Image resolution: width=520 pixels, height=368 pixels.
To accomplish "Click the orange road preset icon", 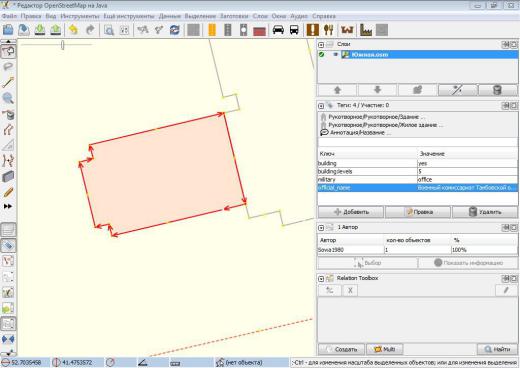I will 212,30.
